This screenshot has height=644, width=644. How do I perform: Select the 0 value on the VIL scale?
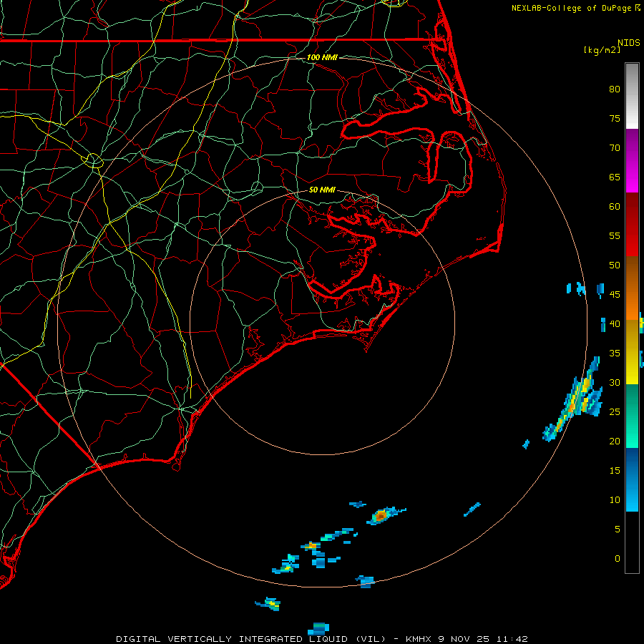(x=618, y=559)
